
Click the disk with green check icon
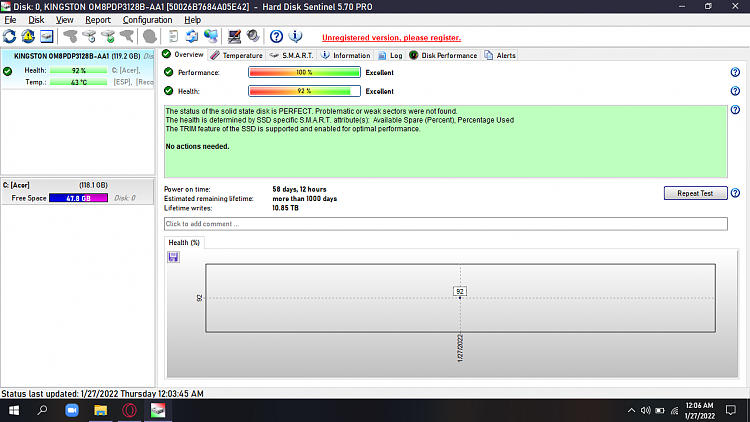pyautogui.click(x=108, y=36)
